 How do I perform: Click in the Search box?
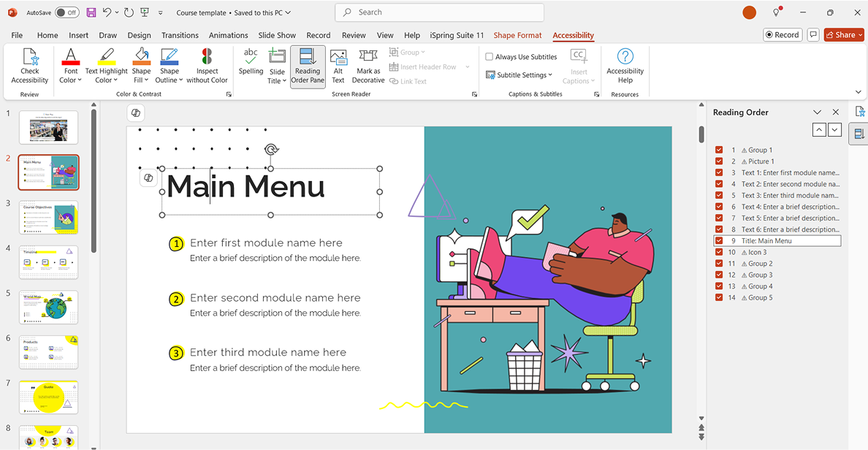point(440,12)
